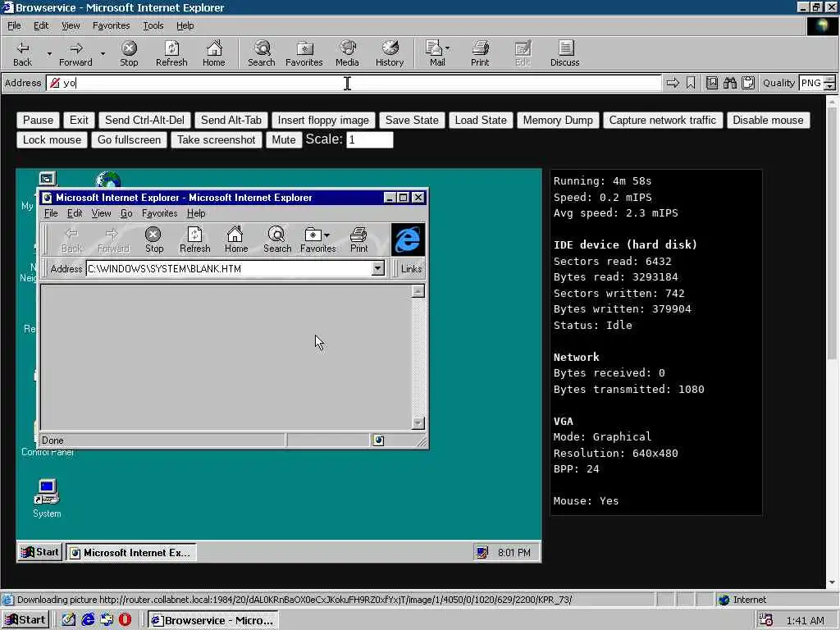
Task: Click the Scale input field
Action: [x=370, y=139]
